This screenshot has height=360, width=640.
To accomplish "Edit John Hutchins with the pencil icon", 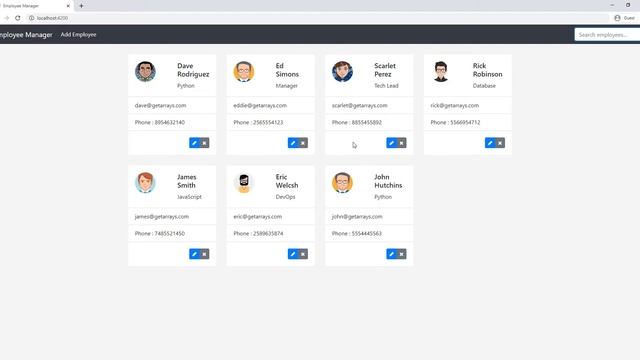I will point(391,254).
